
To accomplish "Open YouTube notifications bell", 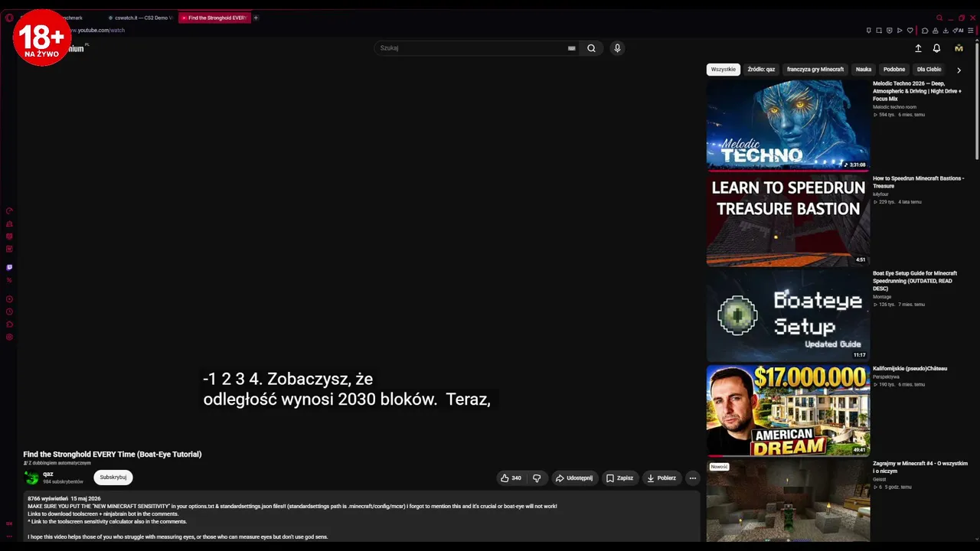I will [x=936, y=48].
